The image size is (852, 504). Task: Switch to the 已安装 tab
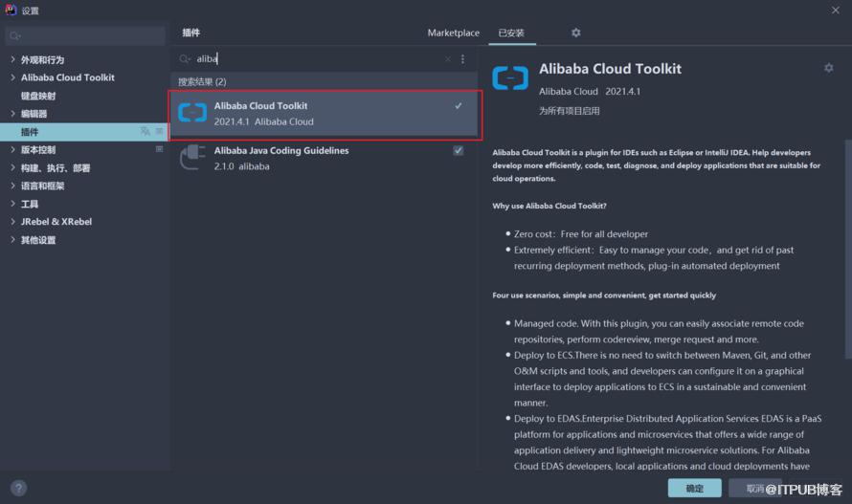(x=511, y=33)
